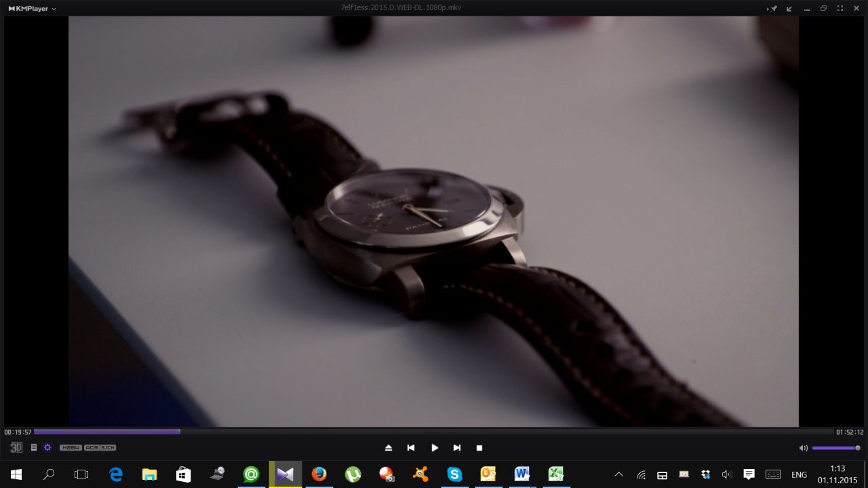Viewport: 868px width, 488px height.
Task: Click the H264 video codec badge
Action: point(71,447)
